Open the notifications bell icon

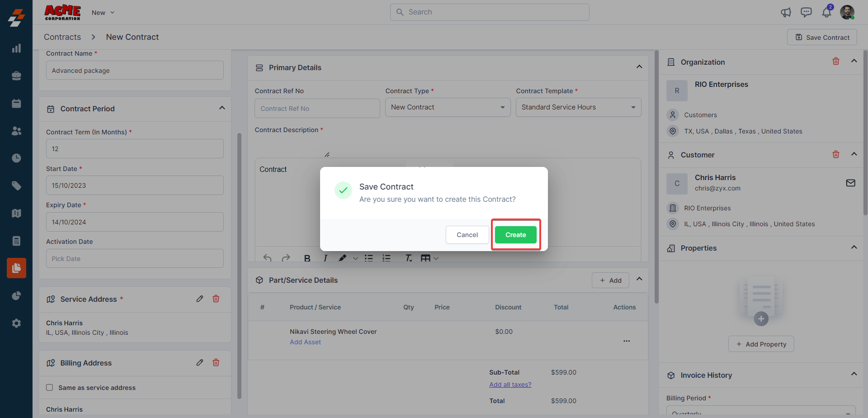(826, 12)
